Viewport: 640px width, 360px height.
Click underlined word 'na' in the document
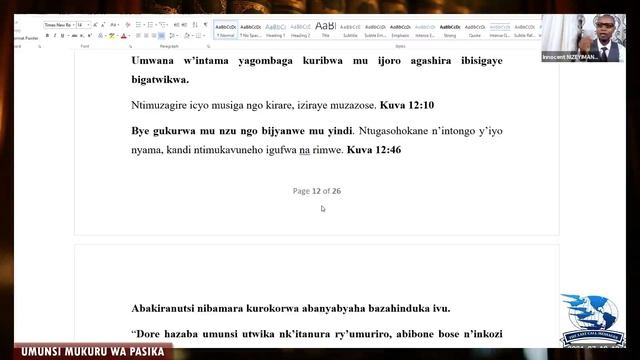tap(304, 150)
